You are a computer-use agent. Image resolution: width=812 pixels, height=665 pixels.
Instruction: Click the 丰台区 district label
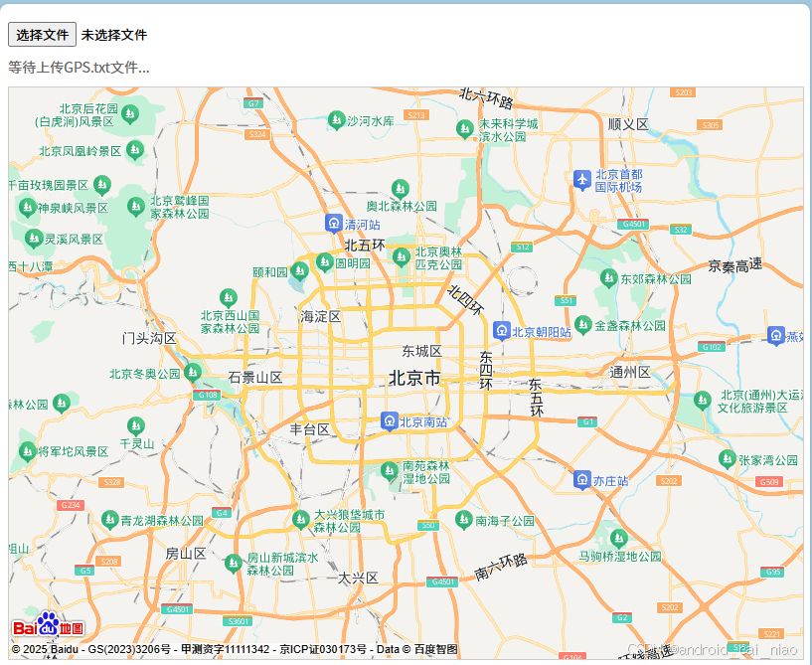[310, 428]
